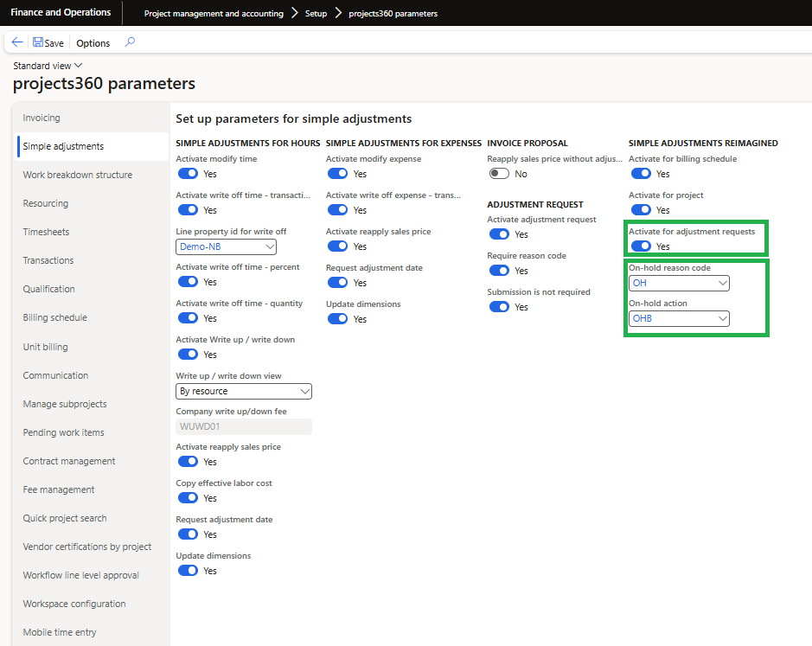Open the Invoicing tab
812x646 pixels.
pos(42,118)
